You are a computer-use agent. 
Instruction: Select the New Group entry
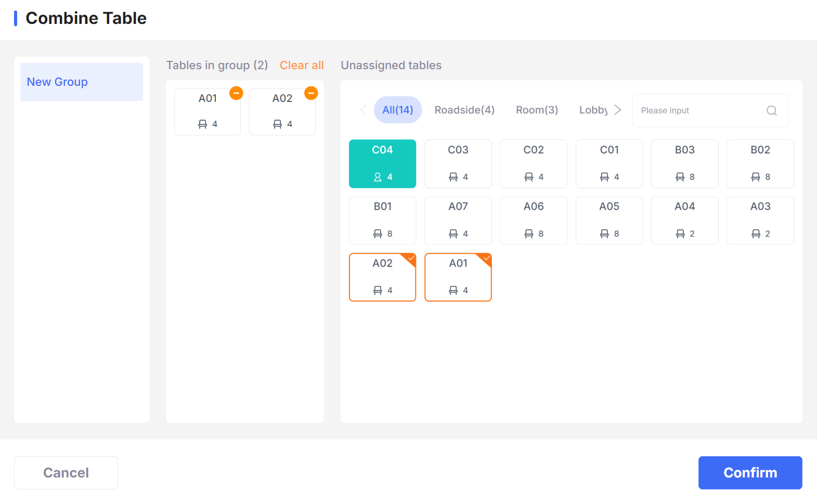[x=82, y=82]
